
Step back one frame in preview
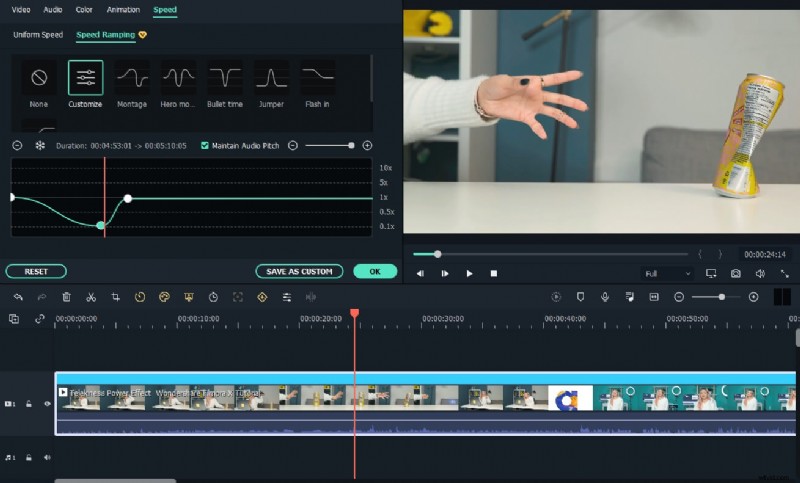coord(420,274)
